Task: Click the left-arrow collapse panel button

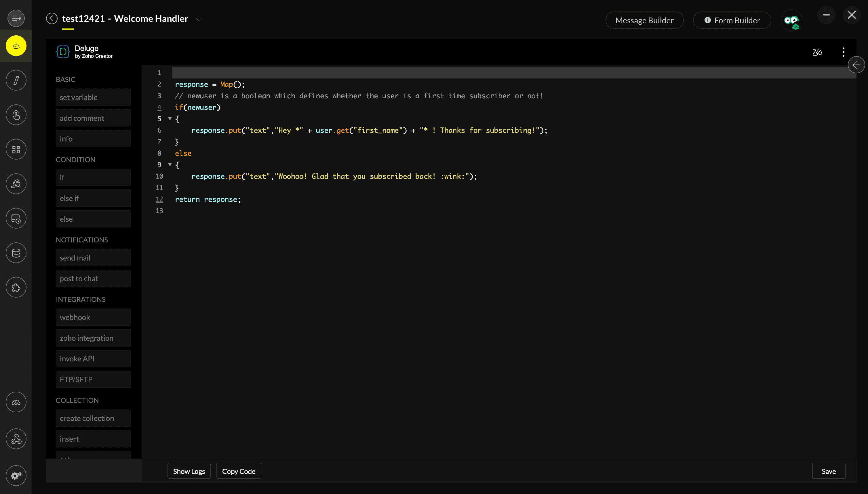Action: click(x=856, y=65)
